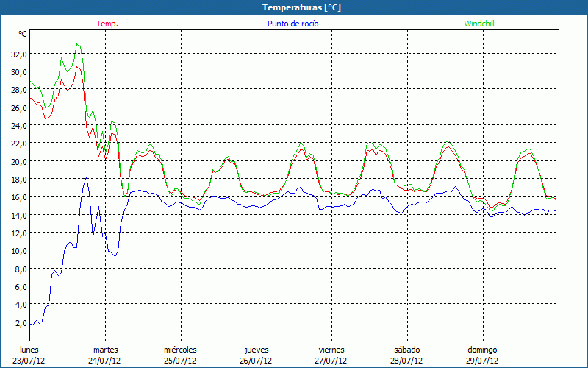Select the 29/07/12 date label
This screenshot has width=588, height=368.
click(x=482, y=361)
